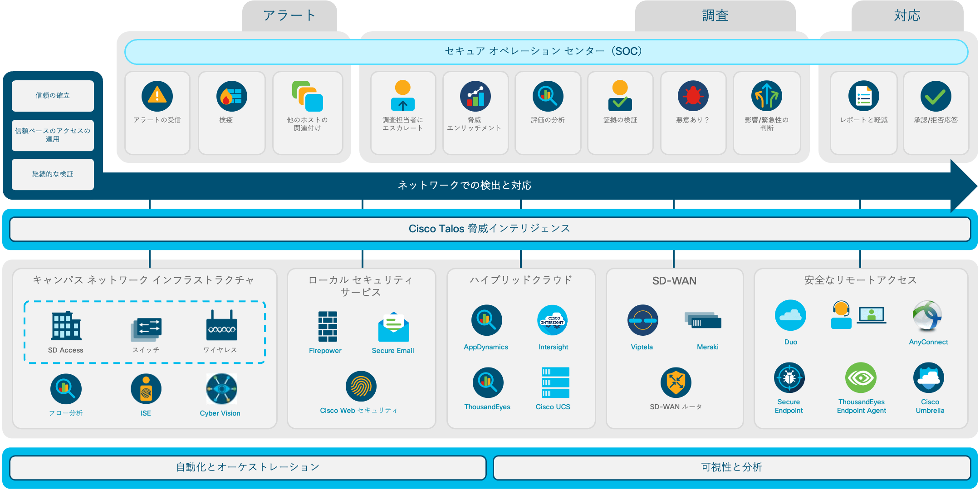Click the 他のホストの関連付け overlapping squares icon
Viewport: 980px width, 490px height.
point(308,96)
